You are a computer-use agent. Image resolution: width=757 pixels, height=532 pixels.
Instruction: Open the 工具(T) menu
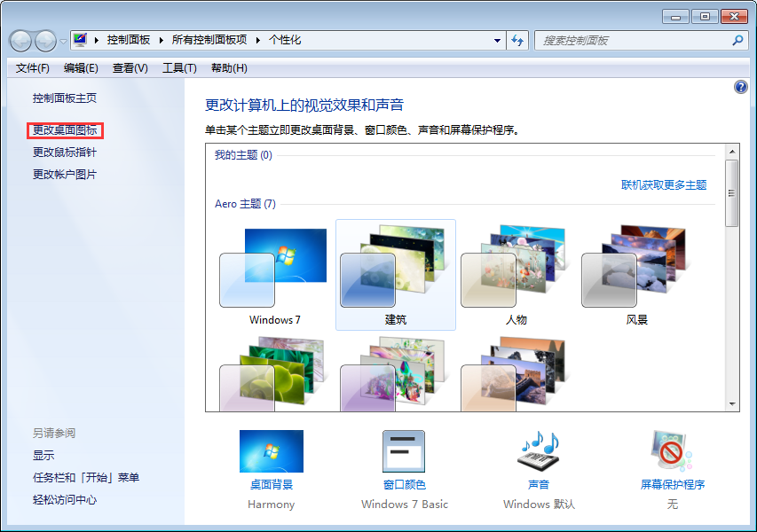pos(179,68)
